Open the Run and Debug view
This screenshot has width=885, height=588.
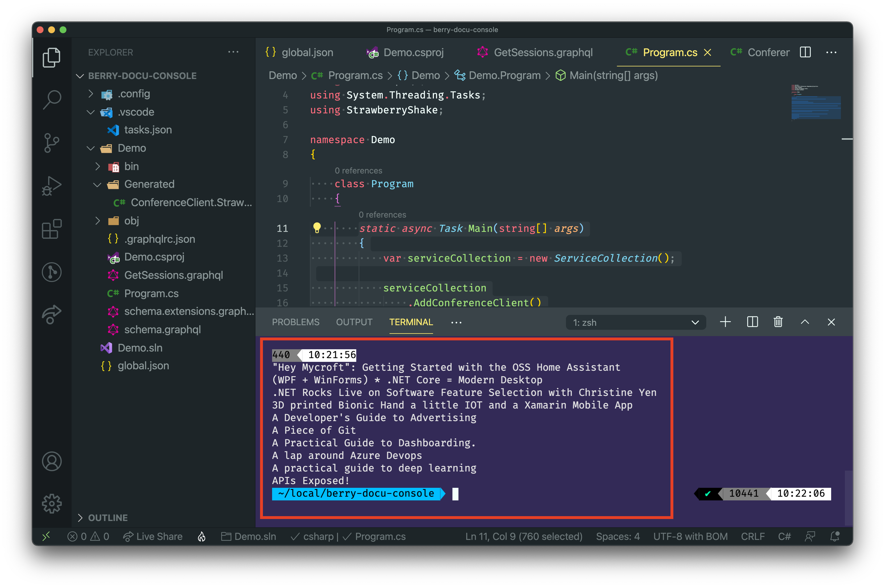[52, 186]
